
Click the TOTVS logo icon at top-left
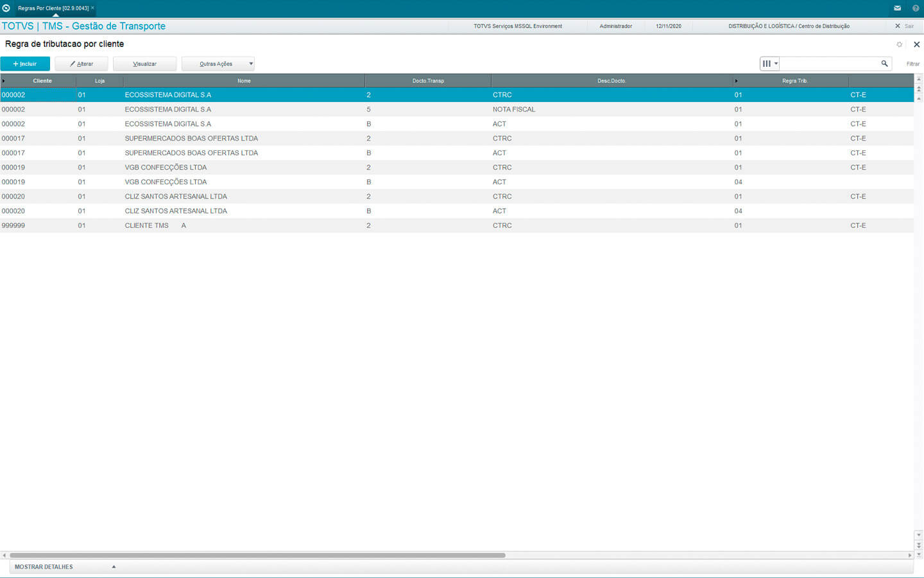pyautogui.click(x=6, y=8)
